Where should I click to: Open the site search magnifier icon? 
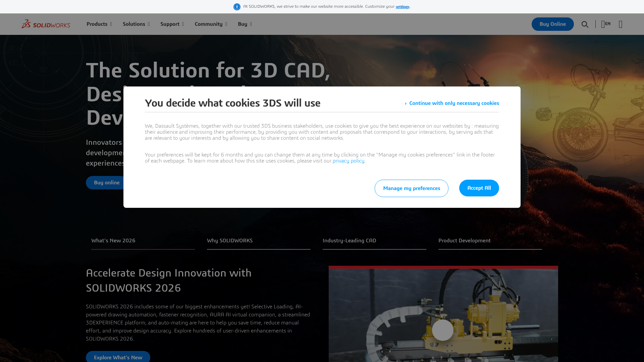(x=585, y=24)
